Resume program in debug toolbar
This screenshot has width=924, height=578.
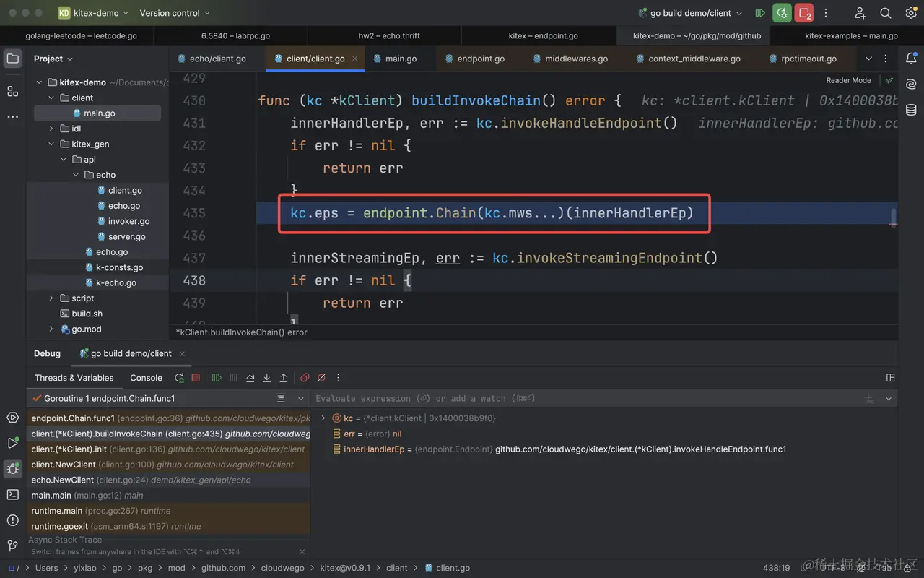click(x=217, y=378)
